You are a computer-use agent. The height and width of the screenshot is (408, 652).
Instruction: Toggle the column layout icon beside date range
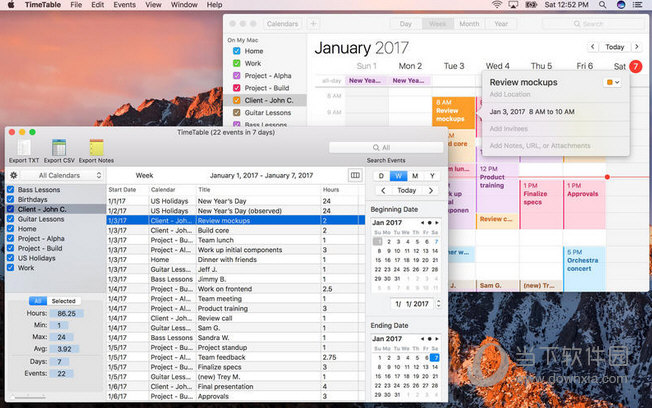[x=355, y=176]
